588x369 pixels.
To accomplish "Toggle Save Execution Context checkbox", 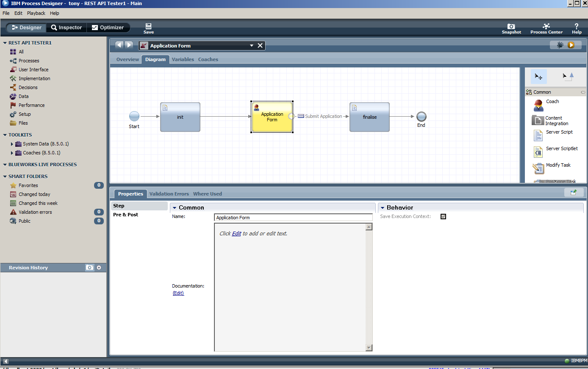I will pos(443,216).
